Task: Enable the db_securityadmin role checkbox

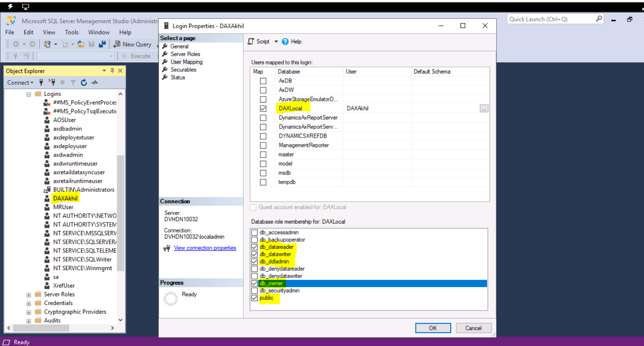Action: pos(254,291)
